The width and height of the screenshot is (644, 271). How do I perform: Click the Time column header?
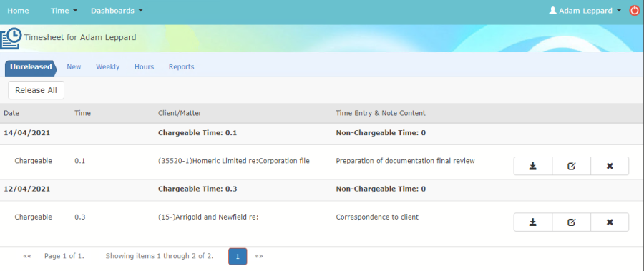click(82, 113)
